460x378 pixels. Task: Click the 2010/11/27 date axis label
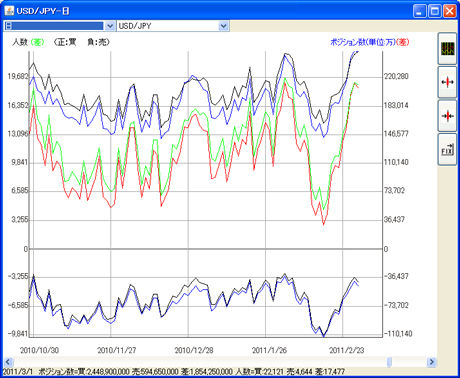coord(117,350)
